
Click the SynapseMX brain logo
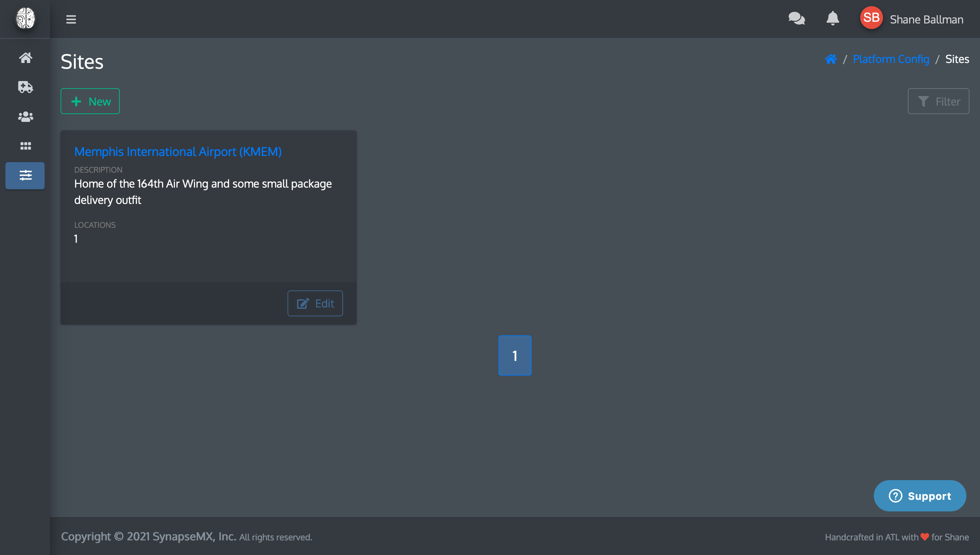pyautogui.click(x=25, y=19)
